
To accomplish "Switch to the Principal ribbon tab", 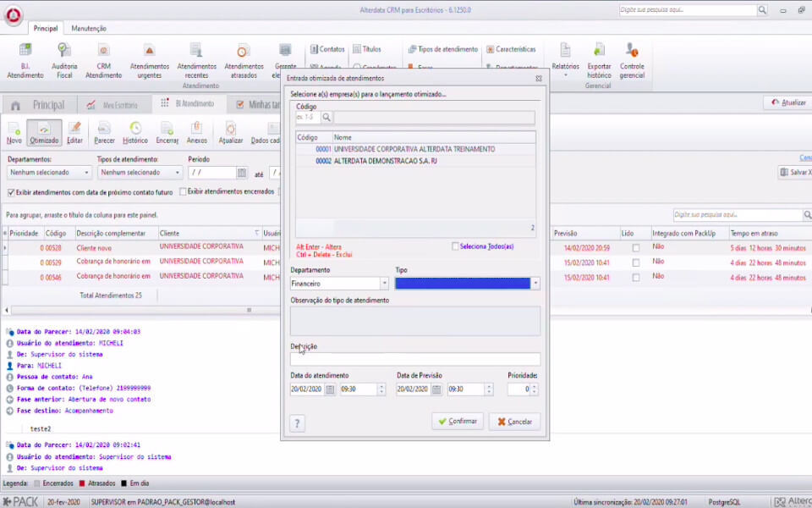I will (x=46, y=29).
